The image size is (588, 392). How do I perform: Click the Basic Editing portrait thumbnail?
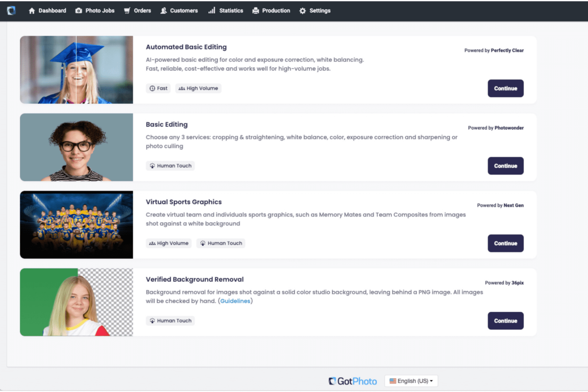point(76,147)
